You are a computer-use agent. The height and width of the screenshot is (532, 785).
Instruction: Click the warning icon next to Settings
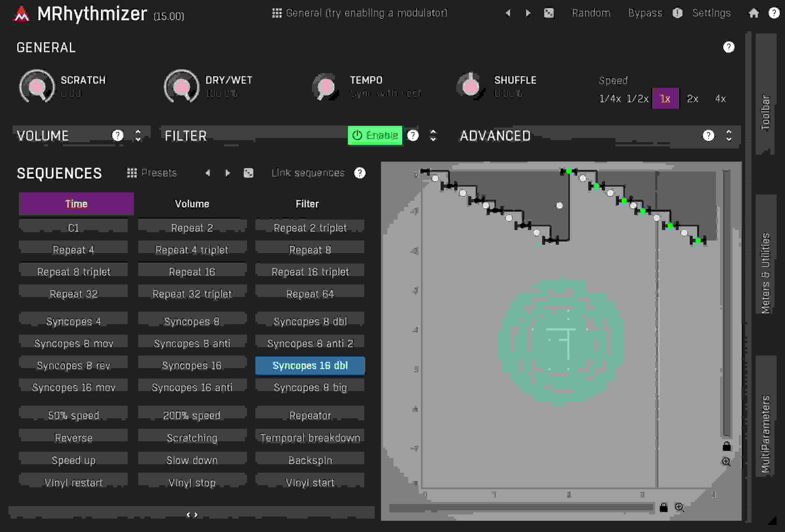click(x=677, y=13)
